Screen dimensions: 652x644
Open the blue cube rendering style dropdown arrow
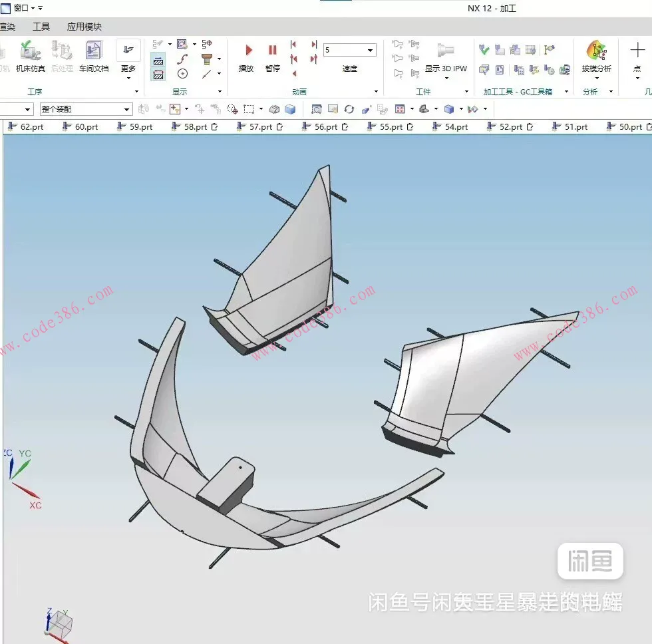tap(460, 109)
